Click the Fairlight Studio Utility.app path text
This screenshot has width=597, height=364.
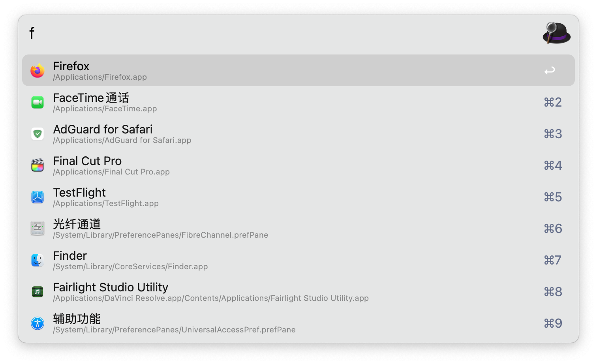click(211, 298)
